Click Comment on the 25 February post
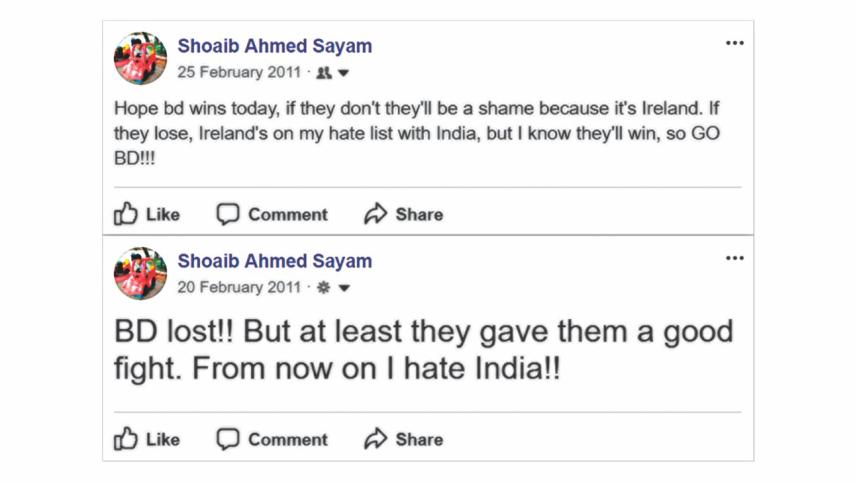The width and height of the screenshot is (857, 482). [x=272, y=214]
